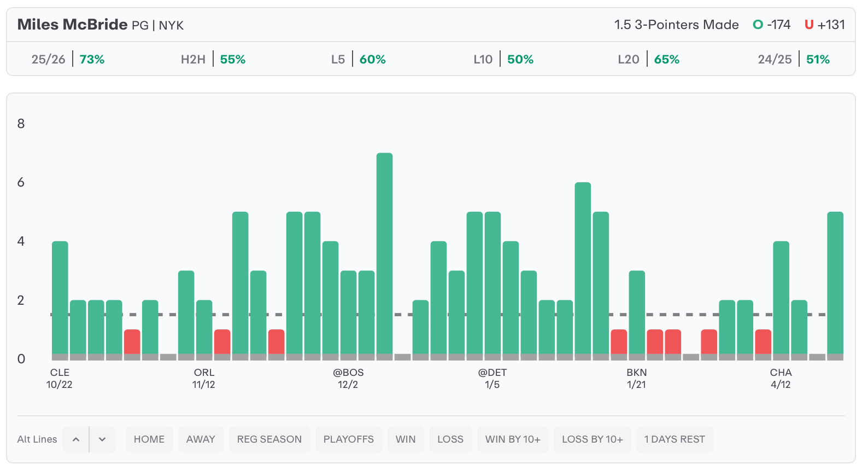Filter by 1 DAYS REST
The image size is (868, 476).
pyautogui.click(x=675, y=439)
